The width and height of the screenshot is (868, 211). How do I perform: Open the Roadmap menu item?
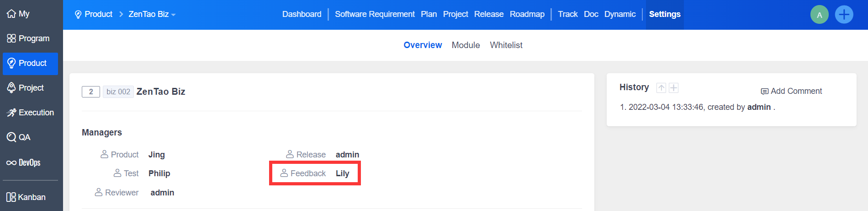point(527,14)
